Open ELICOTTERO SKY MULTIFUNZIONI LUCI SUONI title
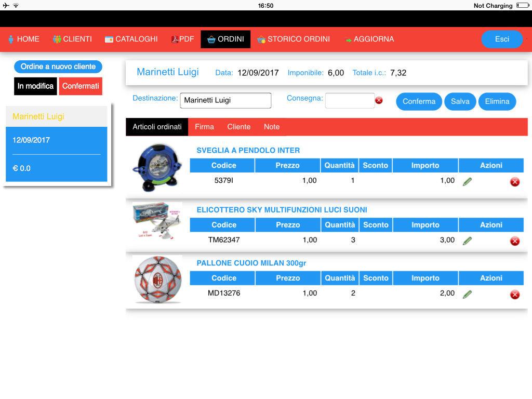The image size is (532, 399). [282, 210]
